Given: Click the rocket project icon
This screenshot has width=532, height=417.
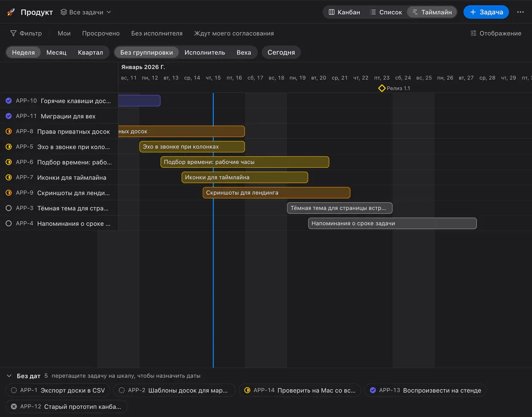Looking at the screenshot, I should pyautogui.click(x=11, y=12).
